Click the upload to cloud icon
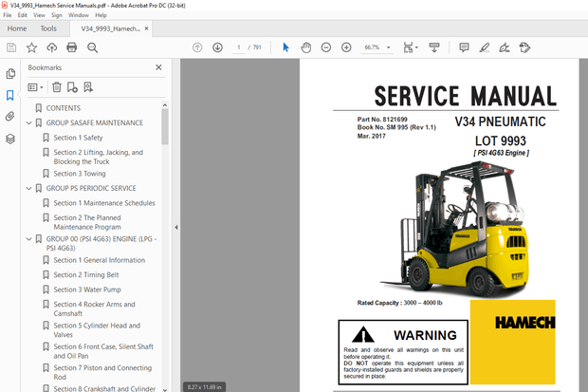588x392 pixels. 52,47
